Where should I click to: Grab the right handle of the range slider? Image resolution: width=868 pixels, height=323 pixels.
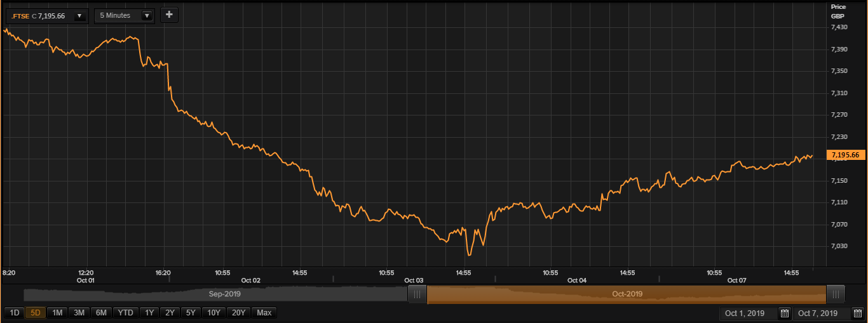pos(836,294)
